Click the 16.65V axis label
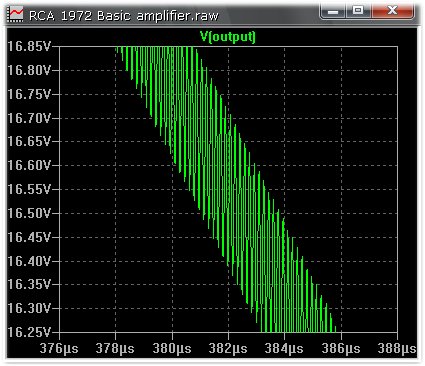Viewport: 425px width, 366px height. [29, 141]
